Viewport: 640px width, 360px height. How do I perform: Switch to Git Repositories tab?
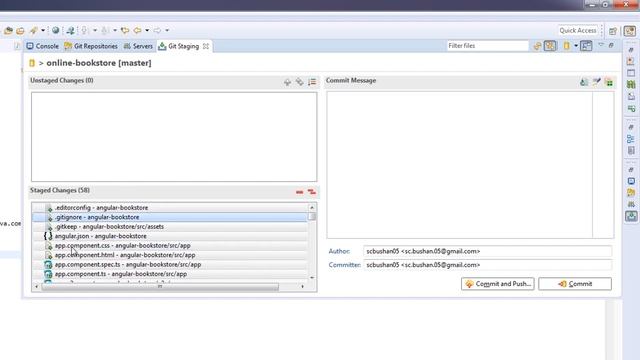pos(91,46)
